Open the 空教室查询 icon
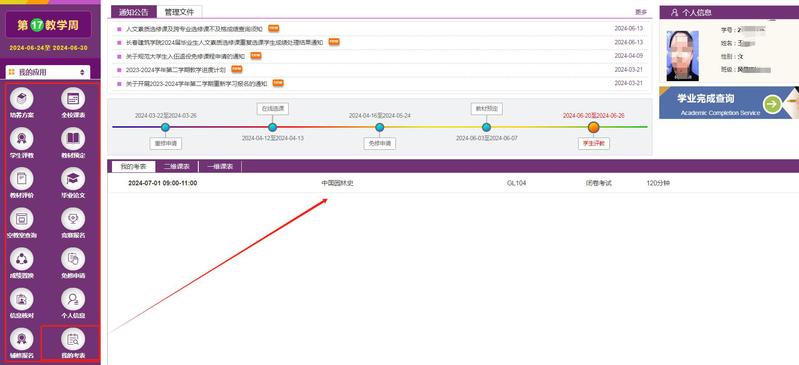Screen dimensions: 799x365 coord(22,219)
